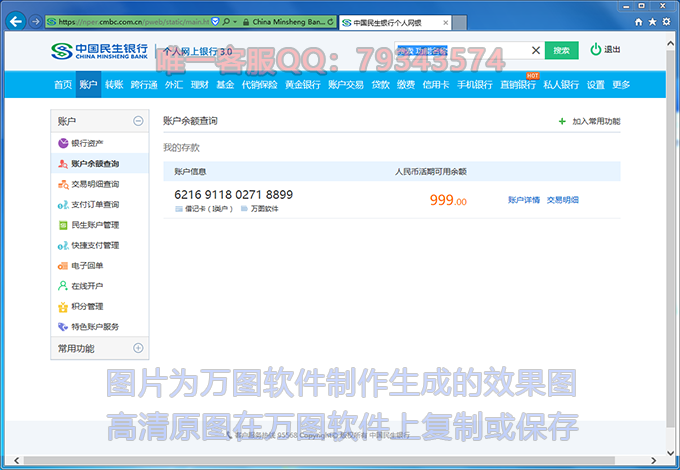Click the 银行资产 purple pie icon
This screenshot has height=470, width=680.
[63, 143]
